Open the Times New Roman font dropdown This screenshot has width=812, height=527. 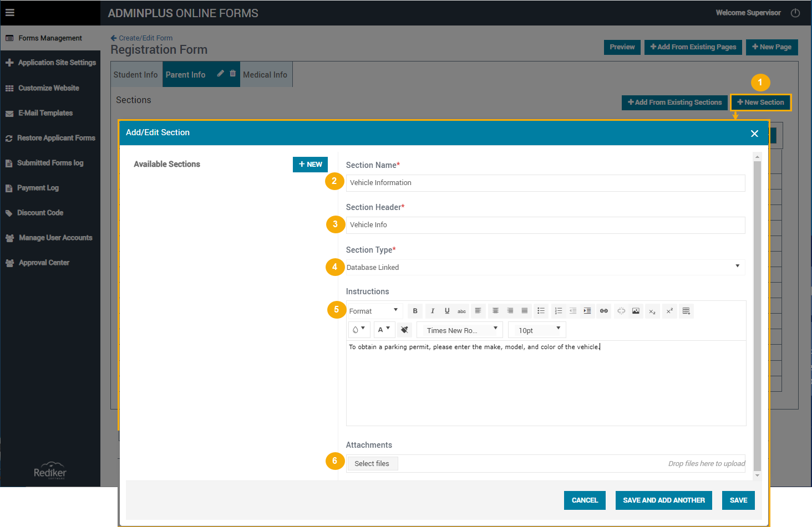tap(460, 330)
